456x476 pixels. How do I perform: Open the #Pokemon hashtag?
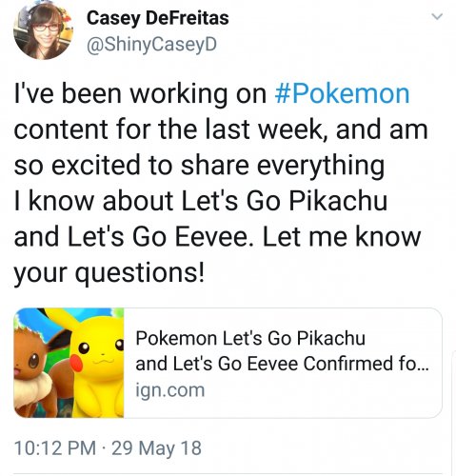pos(342,94)
